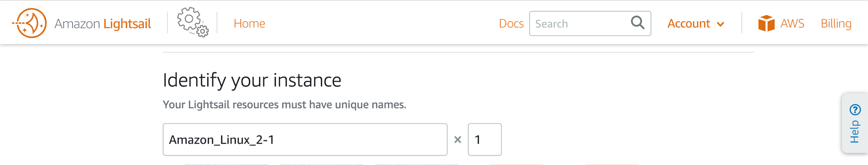Screen dimensions: 868x165
Task: Click the × symbol between the fields
Action: (x=458, y=140)
